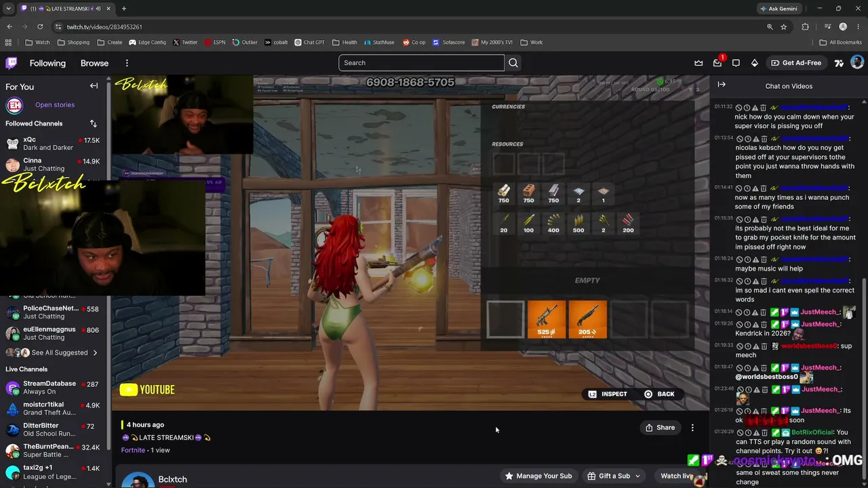Click BotRixOficial username in chat

(812, 432)
